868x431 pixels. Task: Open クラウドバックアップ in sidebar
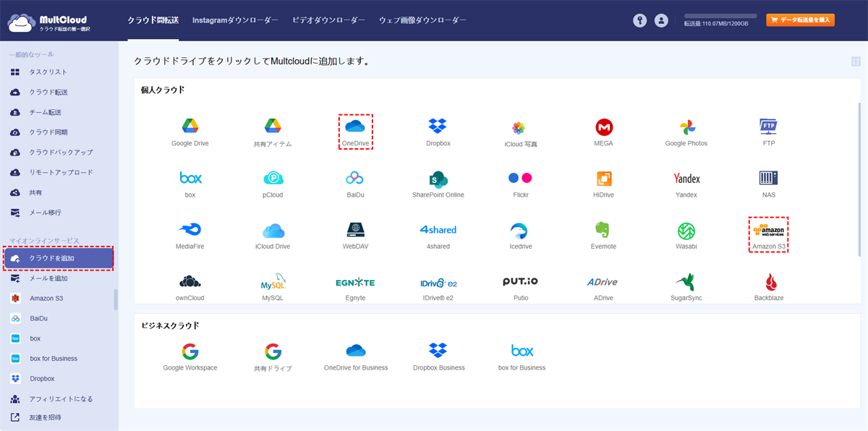(59, 153)
